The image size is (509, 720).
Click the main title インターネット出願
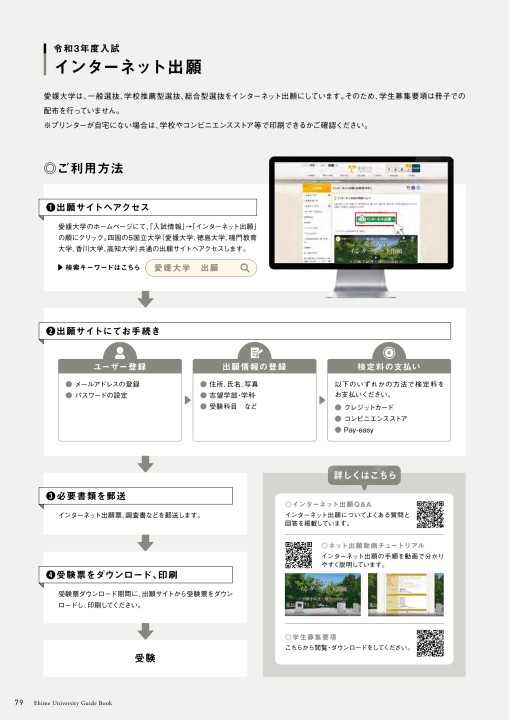pyautogui.click(x=128, y=67)
